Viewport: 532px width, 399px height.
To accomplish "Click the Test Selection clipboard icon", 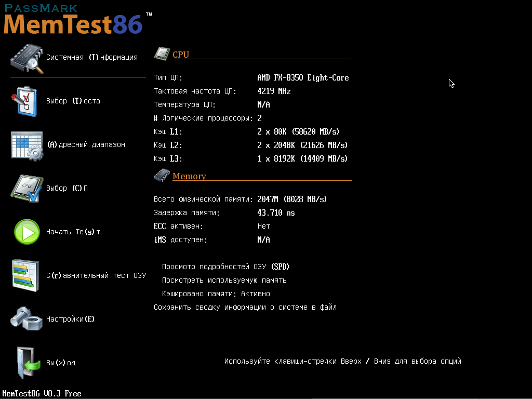I will click(24, 101).
